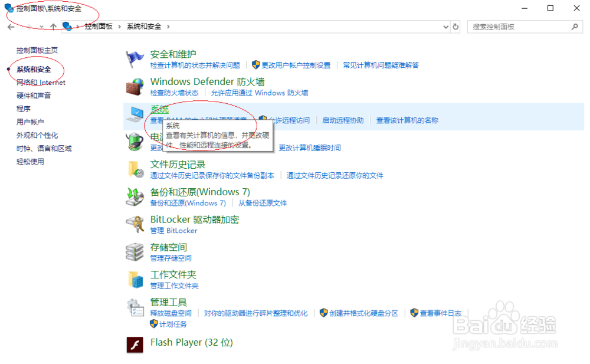590x364 pixels.
Task: Click 管理工作文件夹 link
Action: [174, 286]
